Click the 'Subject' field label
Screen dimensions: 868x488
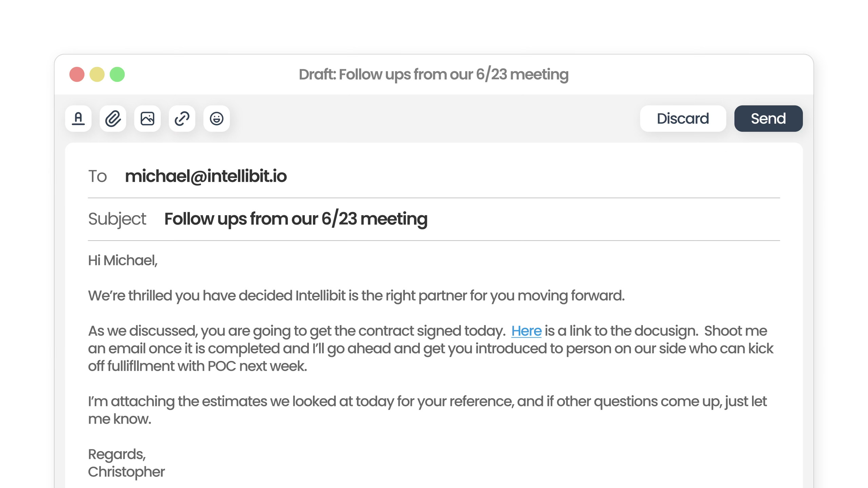117,219
